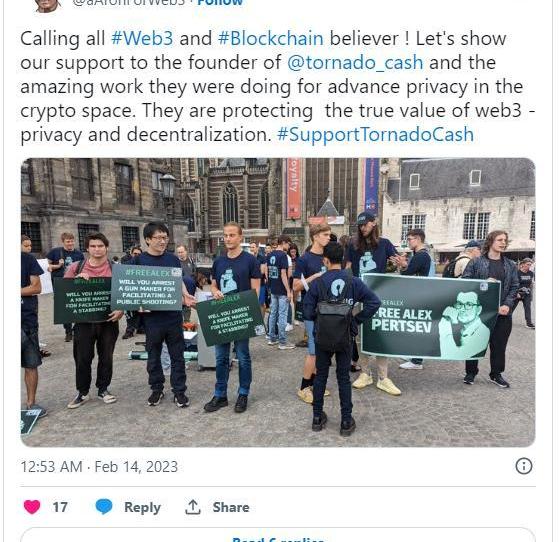
Task: Click the Free Alex Pertsev banner in the photo
Action: (x=431, y=317)
